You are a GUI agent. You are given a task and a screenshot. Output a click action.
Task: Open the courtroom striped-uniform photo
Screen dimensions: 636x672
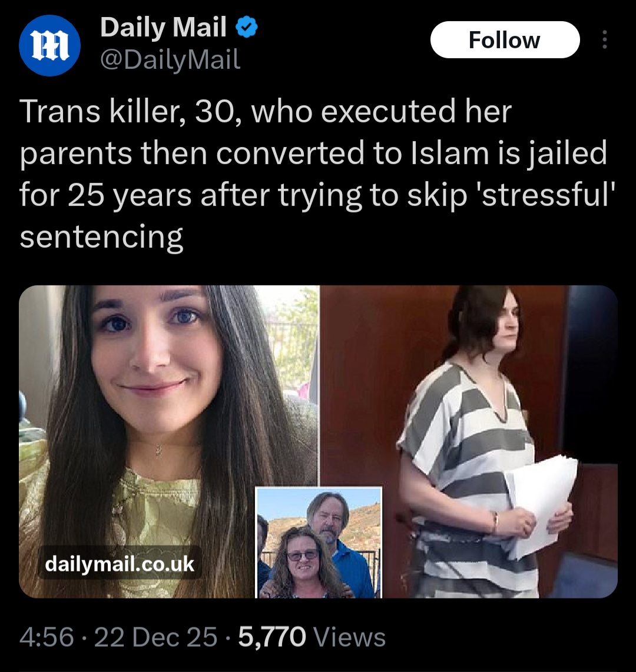coord(469,441)
